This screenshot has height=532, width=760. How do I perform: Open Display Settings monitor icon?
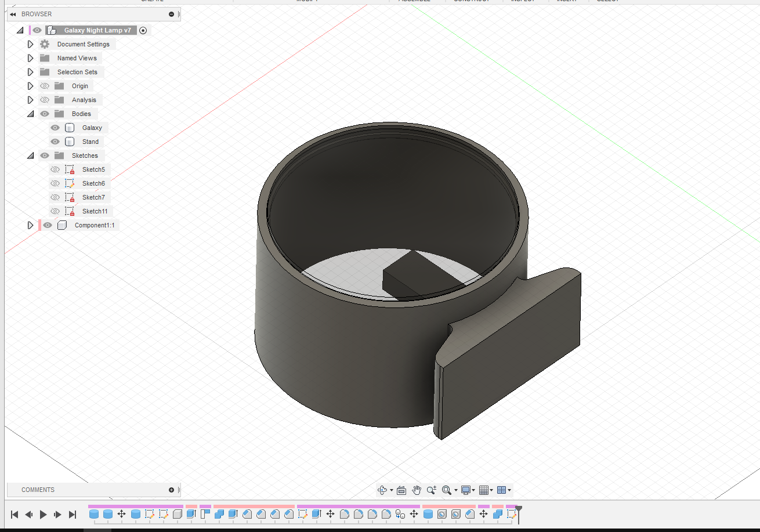pos(465,490)
